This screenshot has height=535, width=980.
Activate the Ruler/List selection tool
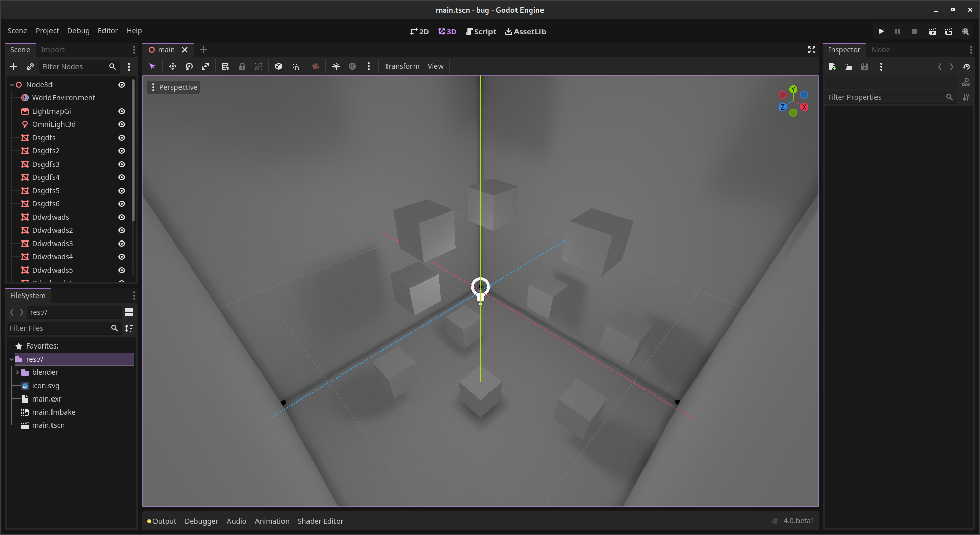[x=225, y=66]
